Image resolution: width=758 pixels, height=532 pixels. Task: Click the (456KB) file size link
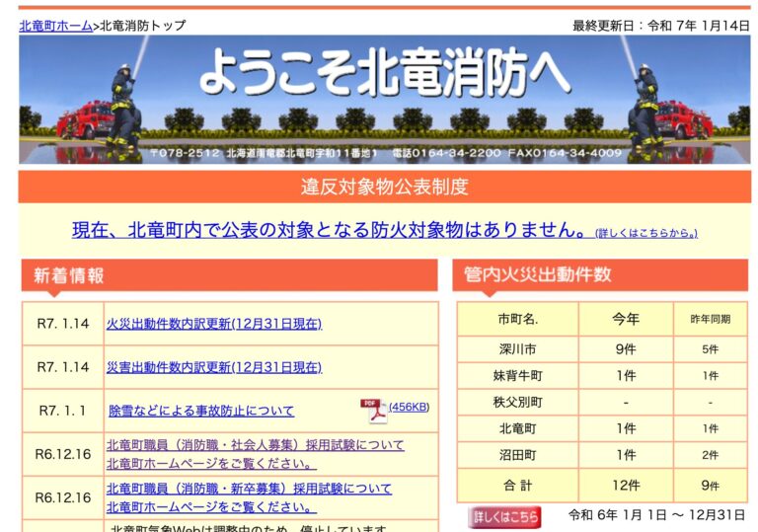(409, 407)
